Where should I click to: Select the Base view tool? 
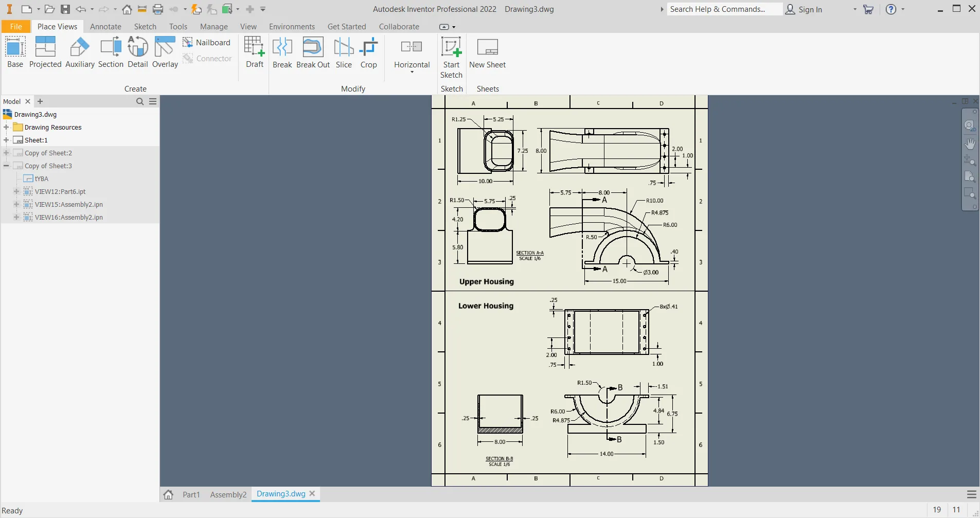tap(15, 51)
